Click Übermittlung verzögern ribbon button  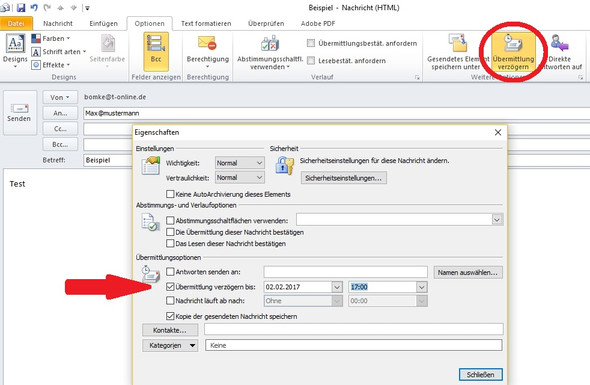coord(513,52)
